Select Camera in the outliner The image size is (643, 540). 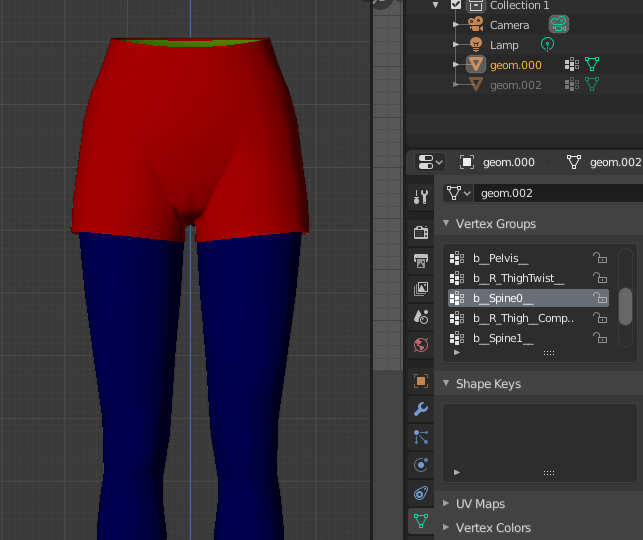tap(509, 25)
